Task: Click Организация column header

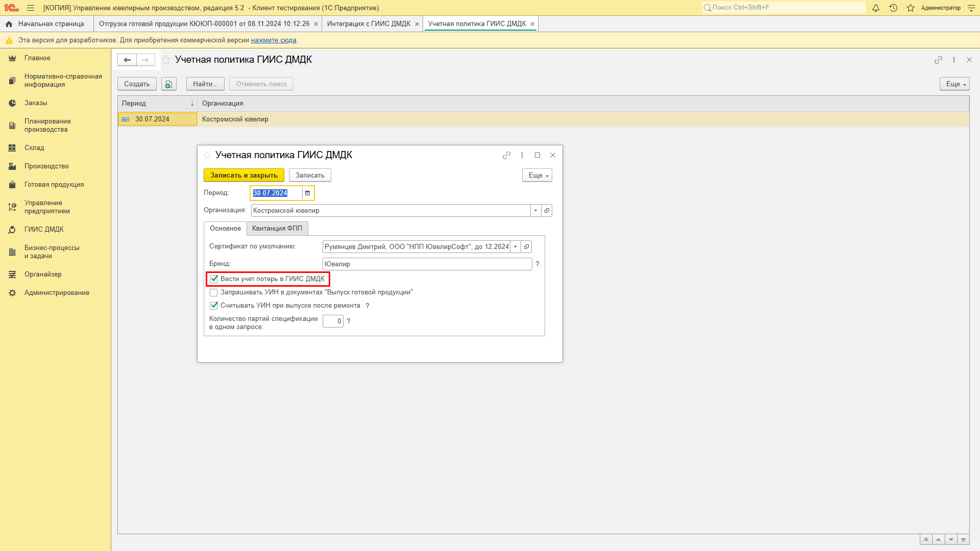Action: 583,104
